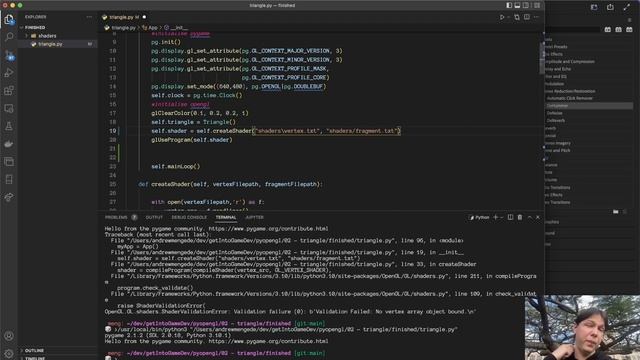The height and width of the screenshot is (360, 640).
Task: Switch to the Problems panel tab
Action: [x=116, y=217]
